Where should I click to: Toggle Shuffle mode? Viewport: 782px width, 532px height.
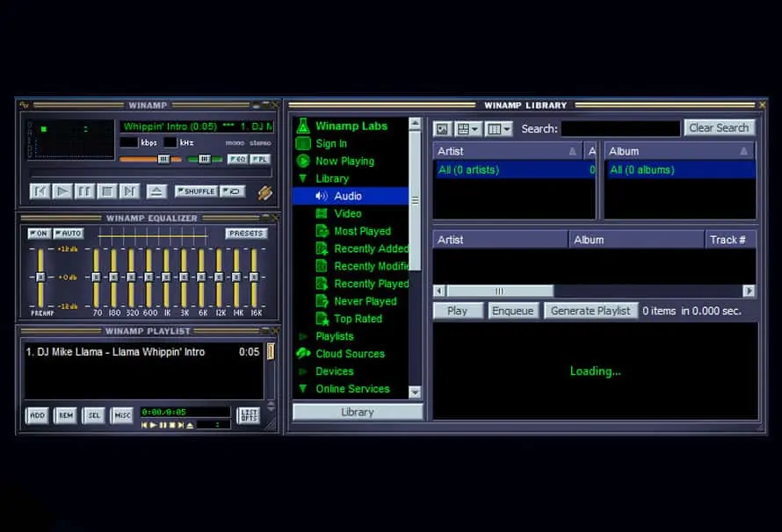[196, 191]
